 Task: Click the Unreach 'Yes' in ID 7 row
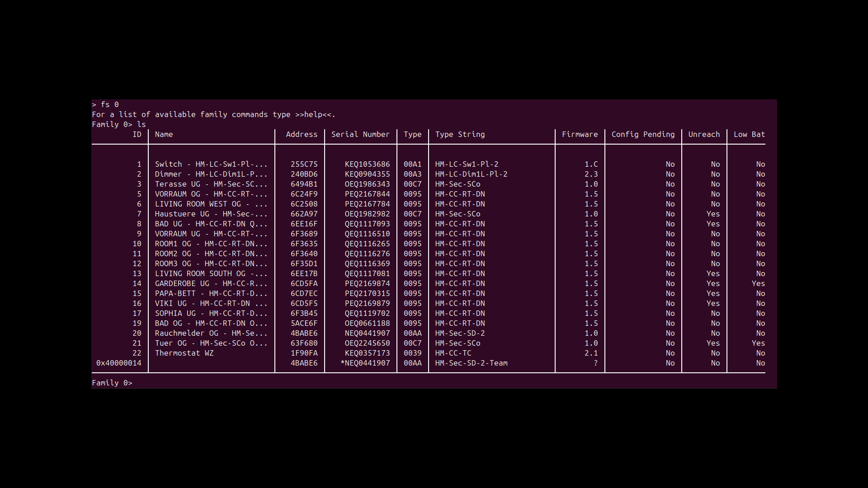[713, 214]
